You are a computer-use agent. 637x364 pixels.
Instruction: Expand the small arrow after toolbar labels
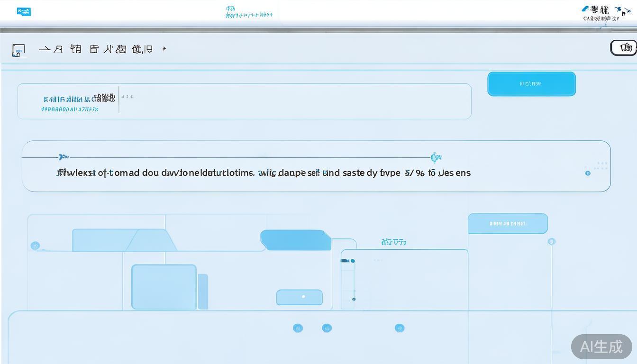coord(164,49)
